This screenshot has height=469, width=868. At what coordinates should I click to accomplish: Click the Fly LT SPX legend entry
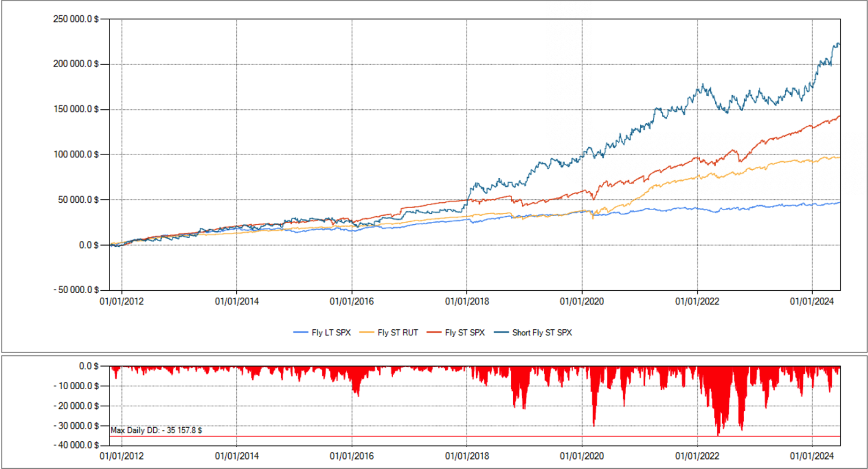pyautogui.click(x=322, y=333)
